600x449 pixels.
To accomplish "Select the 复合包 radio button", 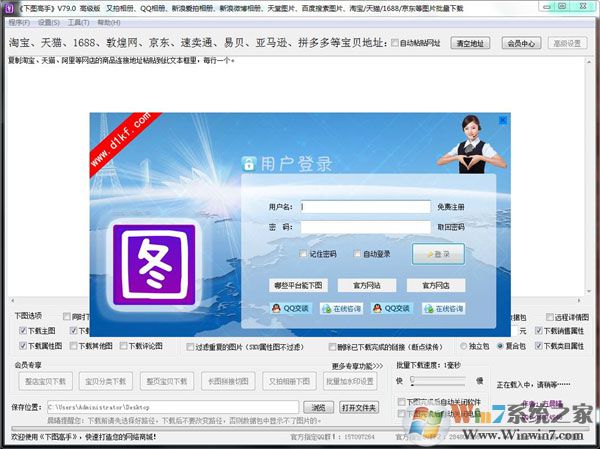I will [500, 346].
